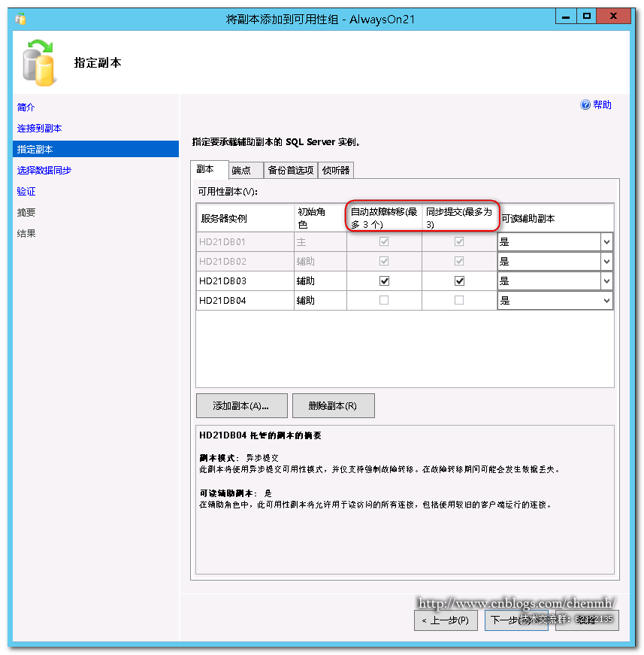644x655 pixels.
Task: Enable synchronous commit checkbox for HD21DB04
Action: tap(459, 301)
